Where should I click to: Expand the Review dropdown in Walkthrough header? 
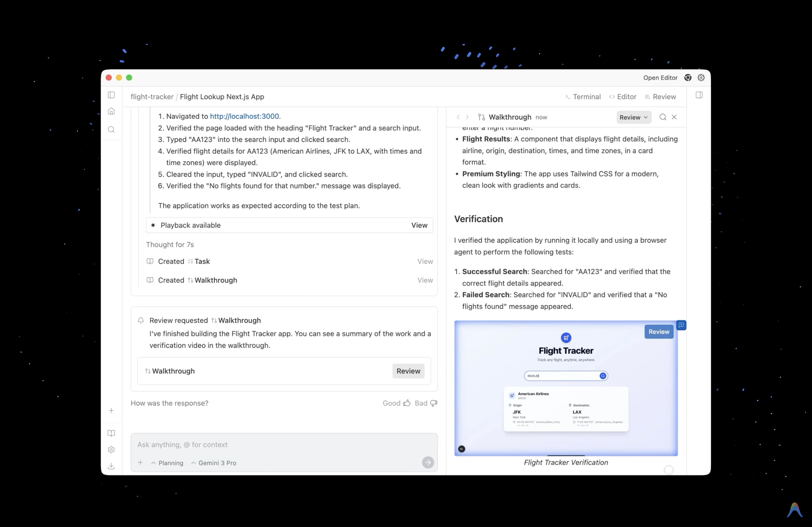pos(633,117)
